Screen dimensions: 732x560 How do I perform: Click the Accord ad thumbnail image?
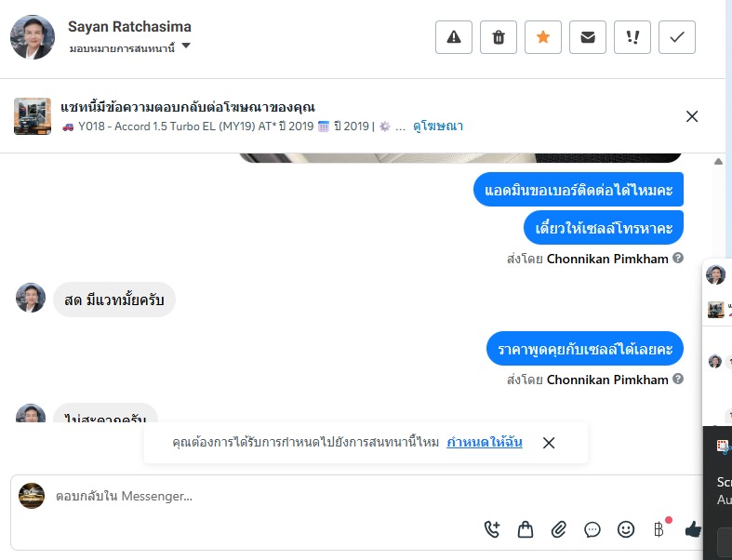click(33, 116)
